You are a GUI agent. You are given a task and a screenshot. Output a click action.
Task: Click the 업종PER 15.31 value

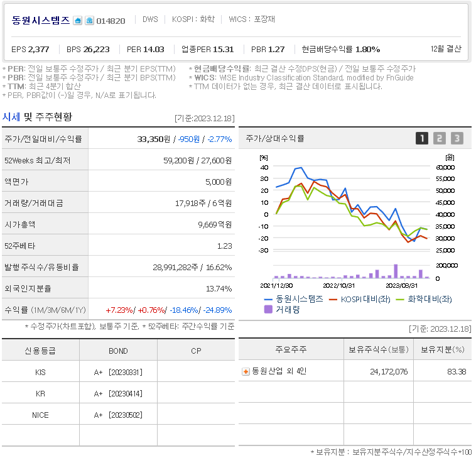click(207, 50)
